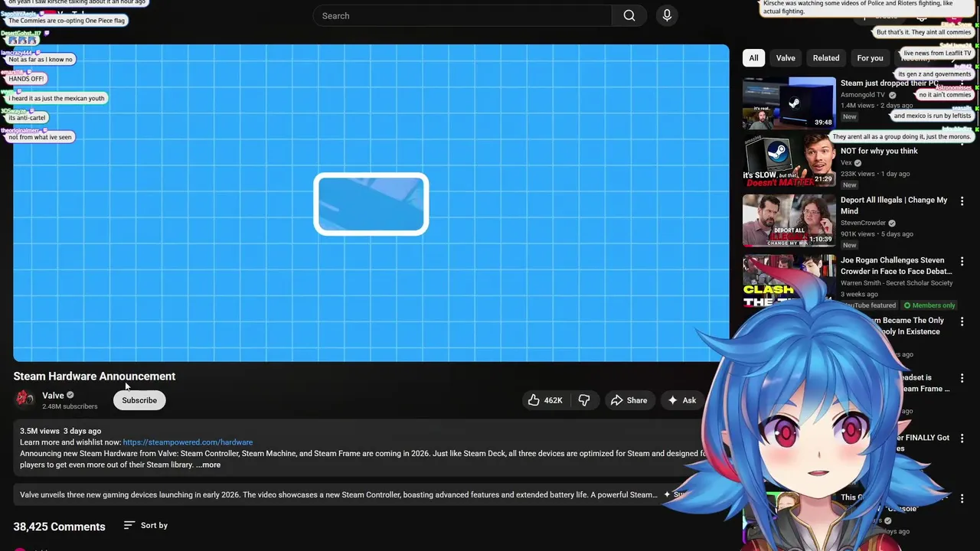The width and height of the screenshot is (980, 551).
Task: Click the Share arrow icon
Action: [616, 400]
